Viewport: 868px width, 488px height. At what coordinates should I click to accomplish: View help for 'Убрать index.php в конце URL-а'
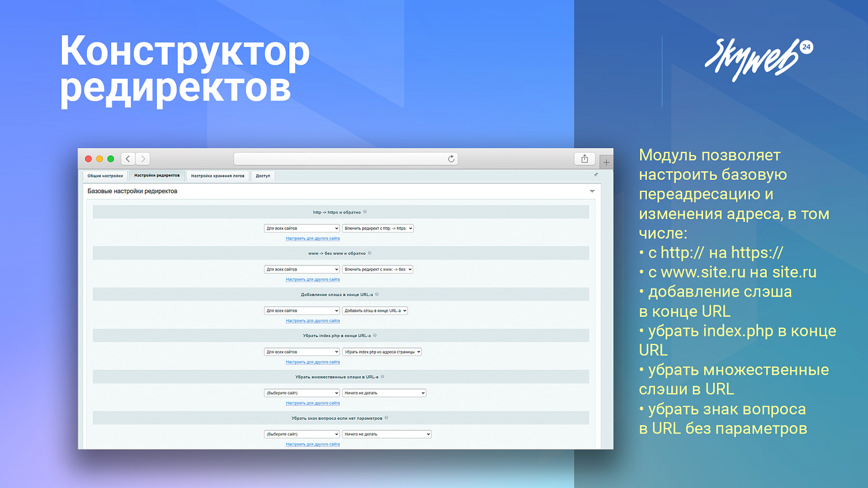click(374, 335)
